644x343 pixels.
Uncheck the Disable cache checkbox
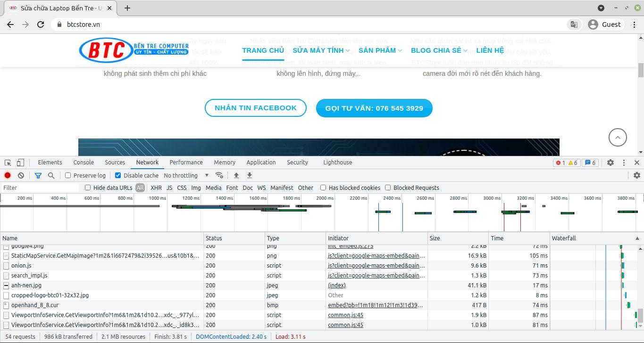(118, 175)
